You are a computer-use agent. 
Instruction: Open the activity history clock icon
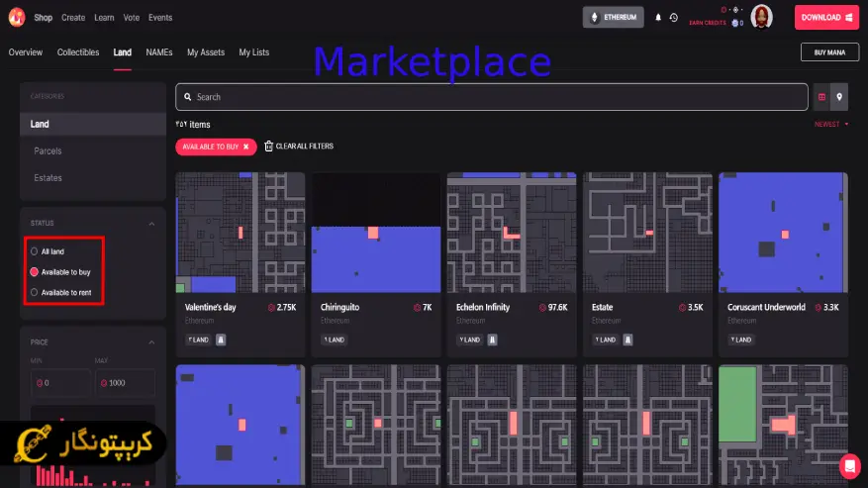[x=674, y=18]
